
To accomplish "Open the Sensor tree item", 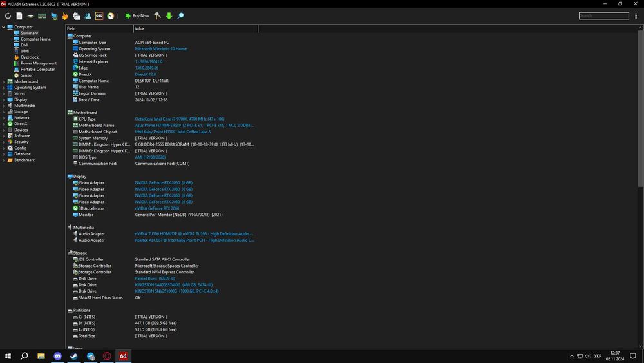I will 26,75.
